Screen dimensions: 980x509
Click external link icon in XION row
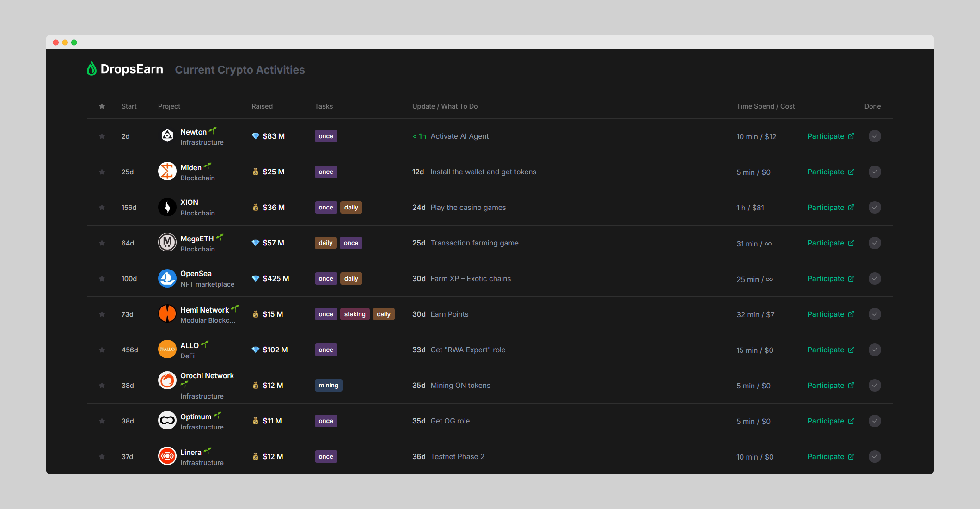pos(851,208)
